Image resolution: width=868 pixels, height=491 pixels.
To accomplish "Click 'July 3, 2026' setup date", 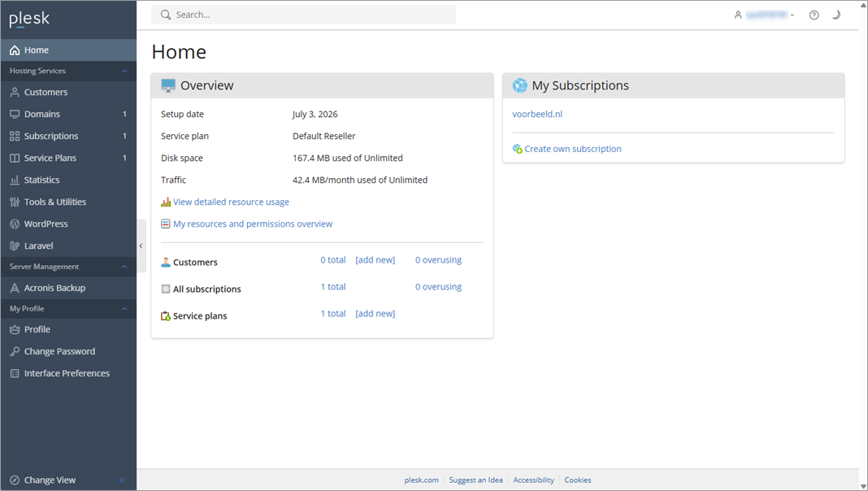I will 315,114.
